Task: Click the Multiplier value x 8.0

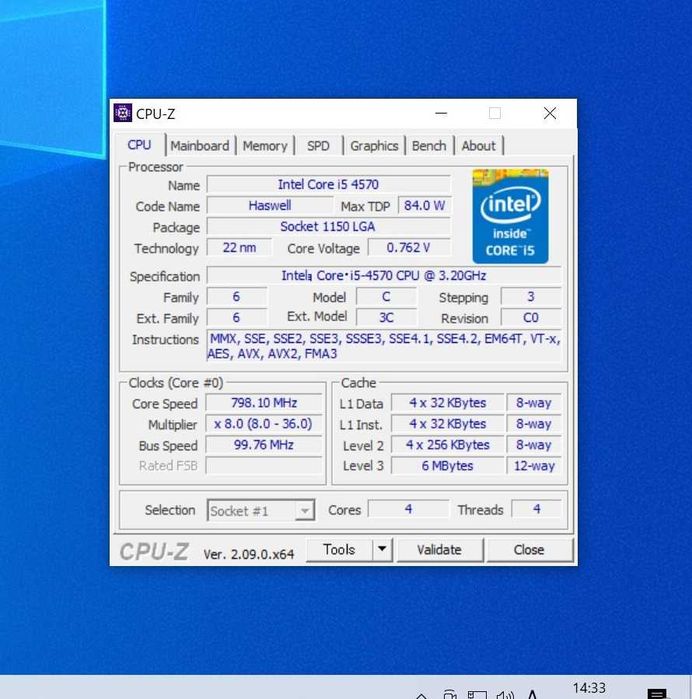Action: tap(264, 424)
